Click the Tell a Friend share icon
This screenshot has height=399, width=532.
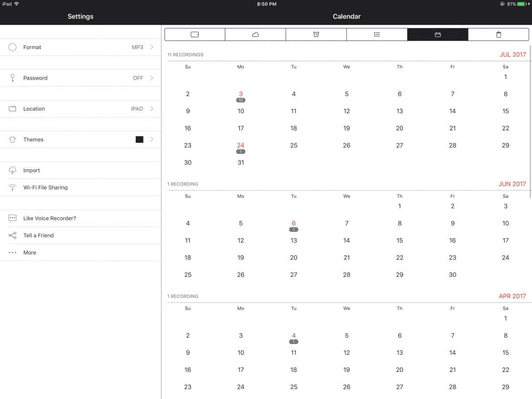coord(12,235)
